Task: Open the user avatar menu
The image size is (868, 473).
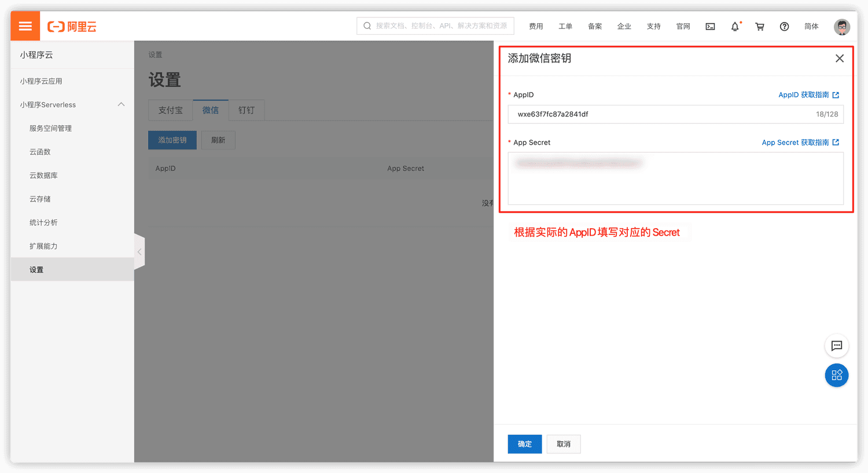Action: [842, 27]
